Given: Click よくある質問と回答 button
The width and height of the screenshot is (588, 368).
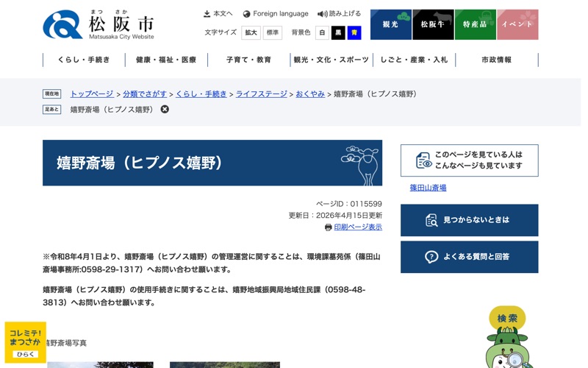Looking at the screenshot, I should pyautogui.click(x=469, y=257).
